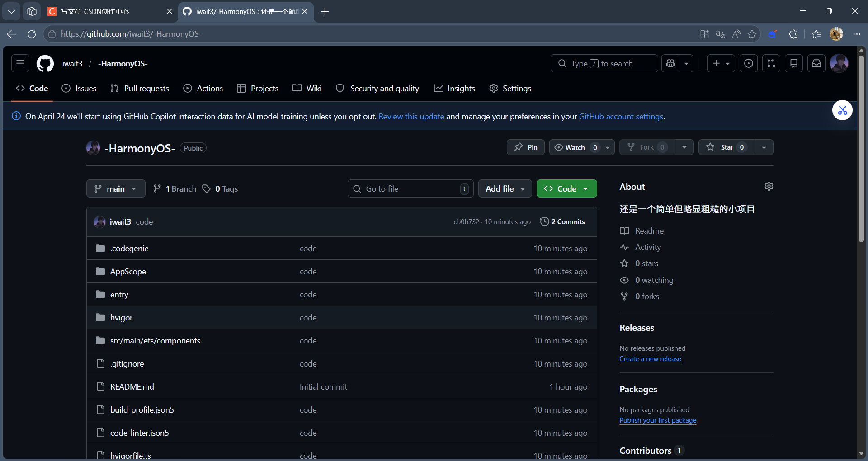Switch to the Code tab

click(32, 89)
